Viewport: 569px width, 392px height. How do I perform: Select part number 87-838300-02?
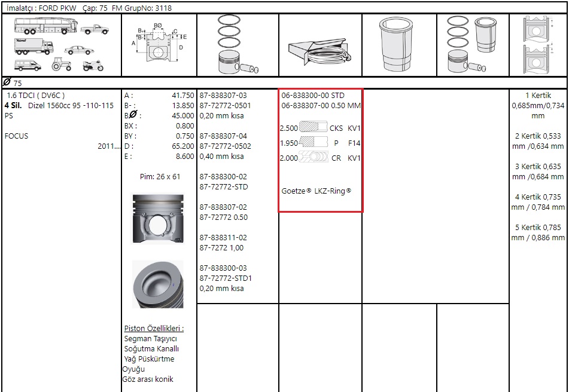pyautogui.click(x=223, y=177)
